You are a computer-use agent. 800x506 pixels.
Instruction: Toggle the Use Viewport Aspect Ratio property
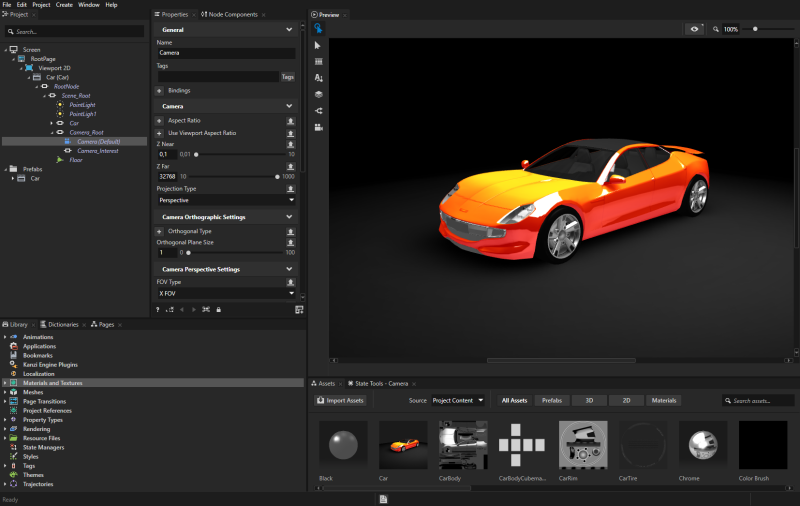coord(158,133)
